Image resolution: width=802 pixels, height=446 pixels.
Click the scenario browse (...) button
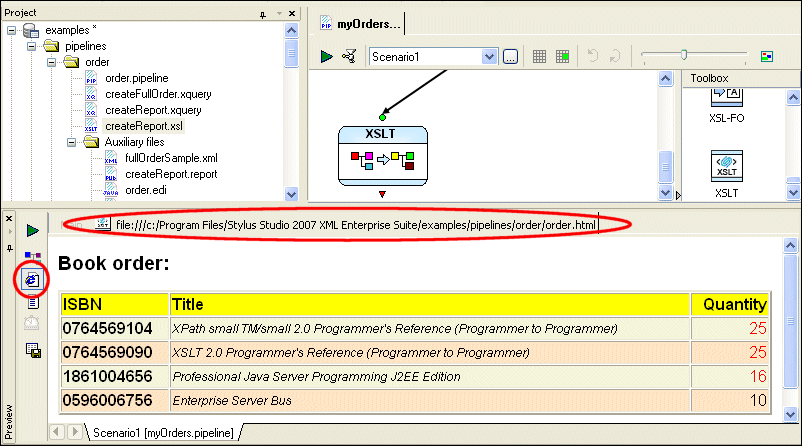[x=510, y=57]
